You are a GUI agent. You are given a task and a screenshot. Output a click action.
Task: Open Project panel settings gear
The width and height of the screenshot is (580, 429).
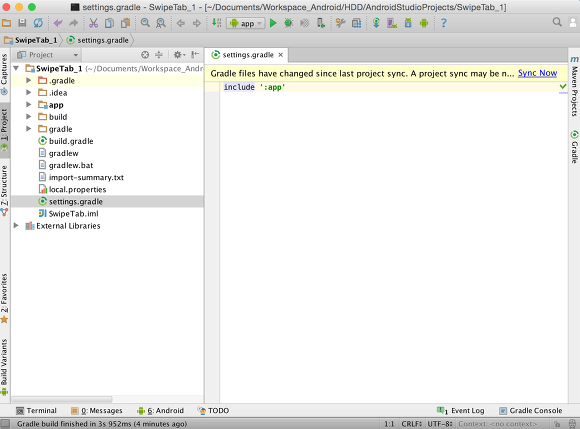point(179,55)
